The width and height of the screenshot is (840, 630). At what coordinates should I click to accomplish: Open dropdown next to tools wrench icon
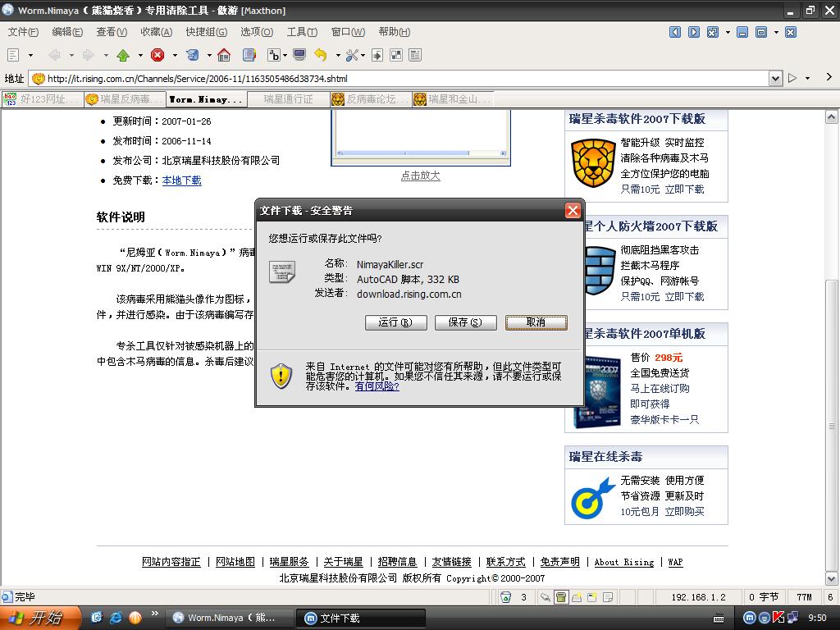363,55
